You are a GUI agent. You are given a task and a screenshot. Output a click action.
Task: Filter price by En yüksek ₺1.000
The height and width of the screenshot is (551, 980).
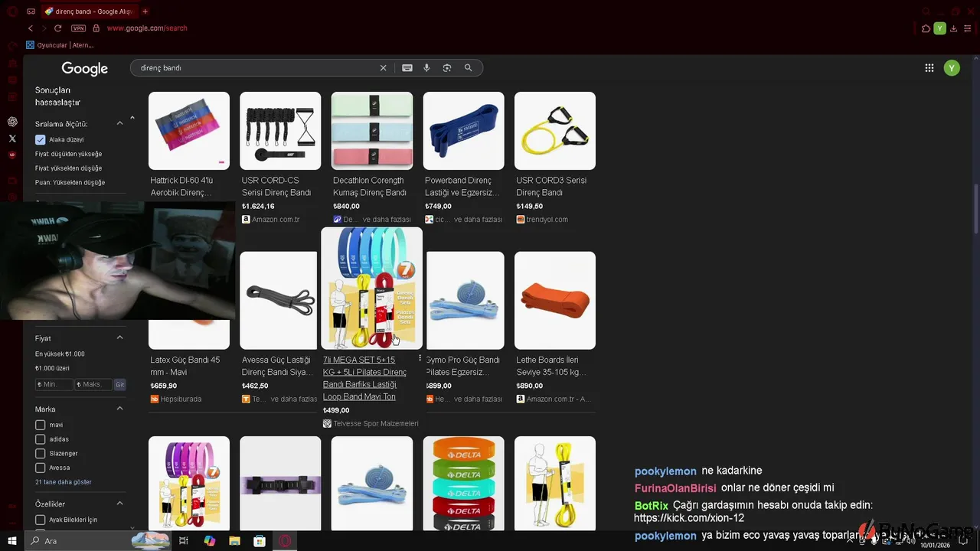(x=60, y=354)
